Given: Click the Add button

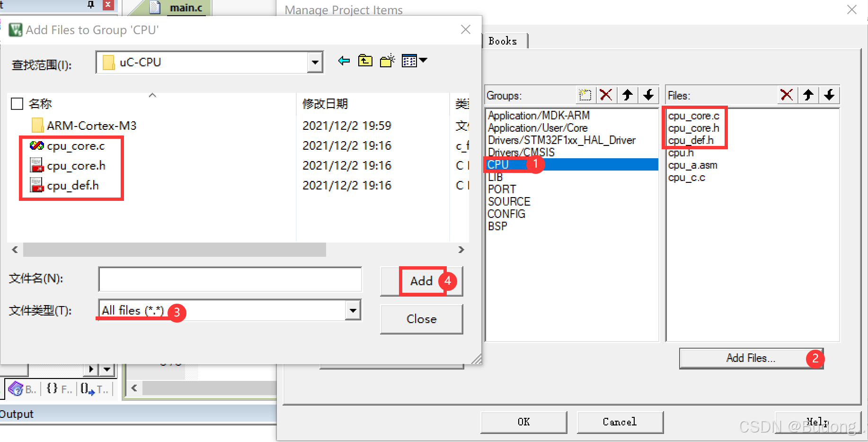Looking at the screenshot, I should [422, 281].
